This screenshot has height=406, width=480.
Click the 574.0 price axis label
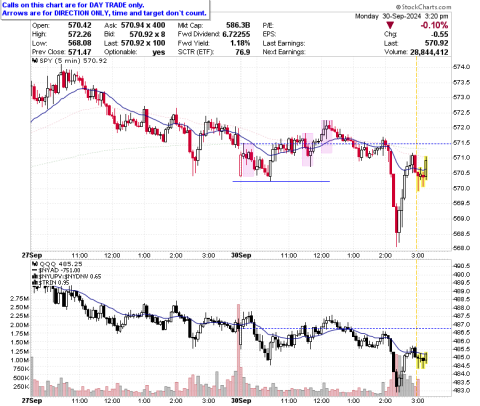(461, 67)
